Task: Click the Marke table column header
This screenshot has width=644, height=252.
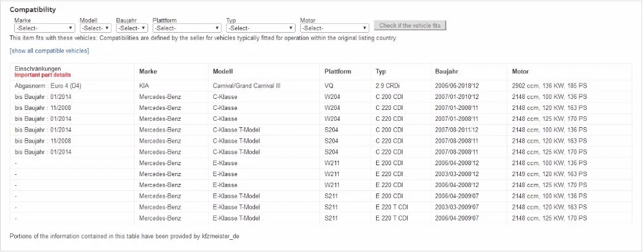Action: 148,72
